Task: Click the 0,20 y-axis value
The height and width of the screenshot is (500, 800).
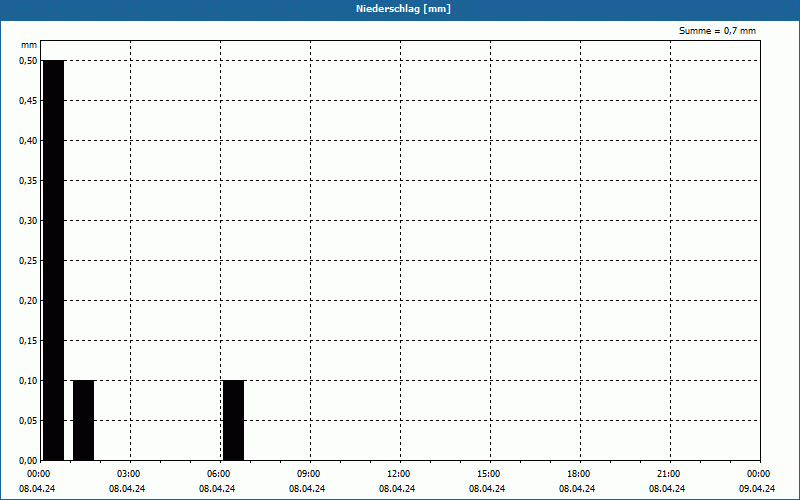Action: 28,301
